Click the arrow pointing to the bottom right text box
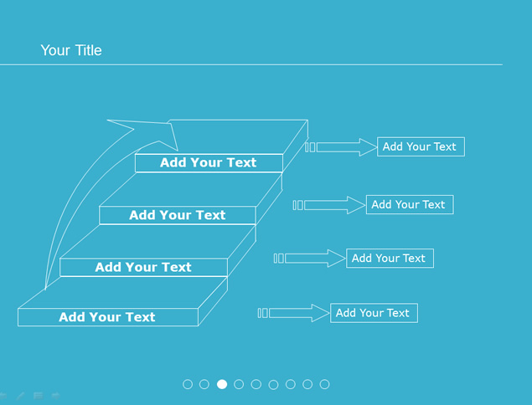Screen dimensions: 532x405 pos(298,313)
